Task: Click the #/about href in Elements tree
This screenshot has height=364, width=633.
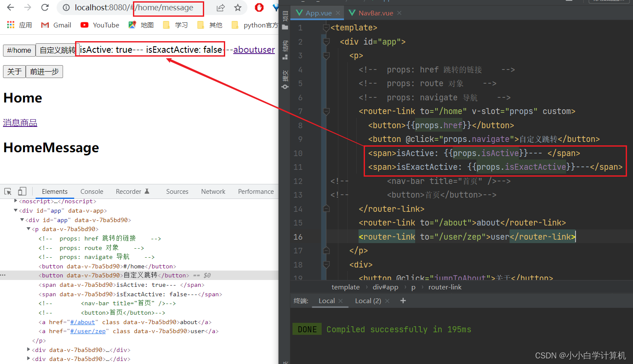Action: tap(82, 322)
